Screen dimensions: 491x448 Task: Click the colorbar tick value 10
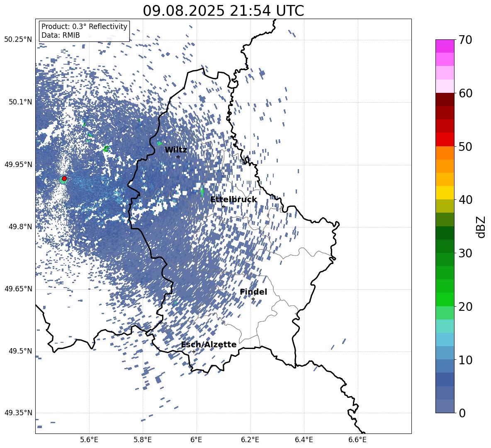click(x=465, y=360)
